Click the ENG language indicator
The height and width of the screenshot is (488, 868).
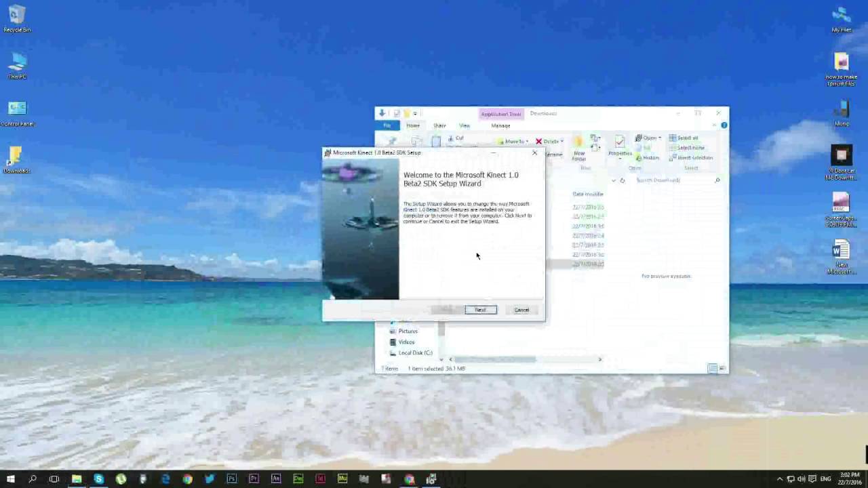[825, 479]
